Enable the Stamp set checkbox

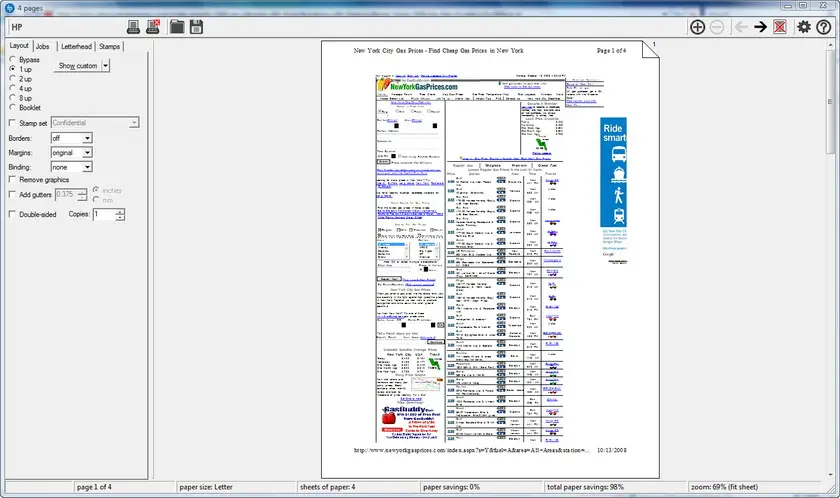click(12, 123)
